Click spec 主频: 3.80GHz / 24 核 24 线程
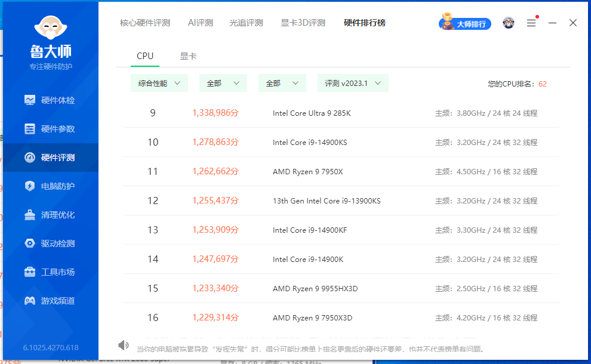Viewport: 591px width, 364px height. tap(486, 113)
